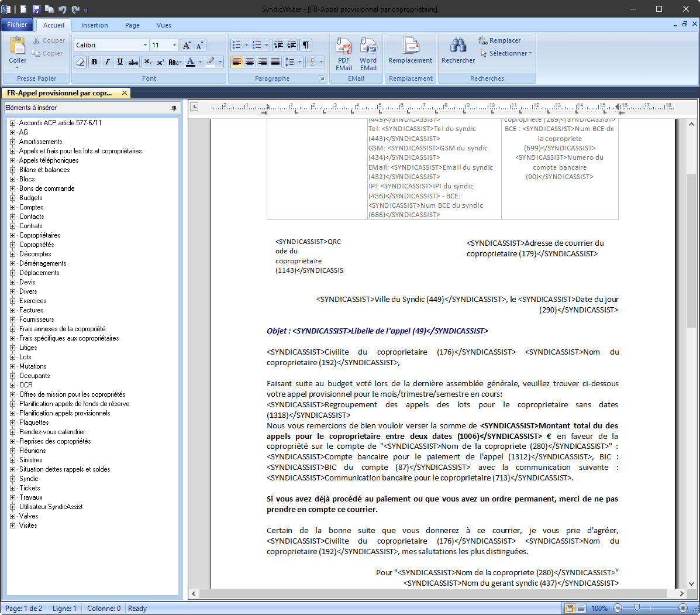Align text to the right
This screenshot has height=615, width=700.
[x=263, y=62]
